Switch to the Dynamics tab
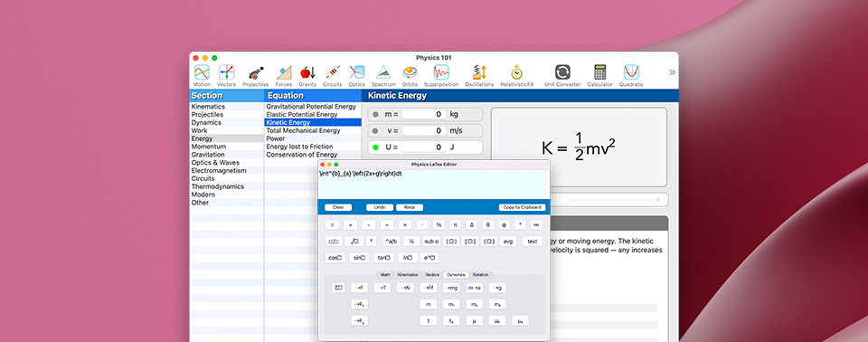The width and height of the screenshot is (868, 342). point(456,275)
